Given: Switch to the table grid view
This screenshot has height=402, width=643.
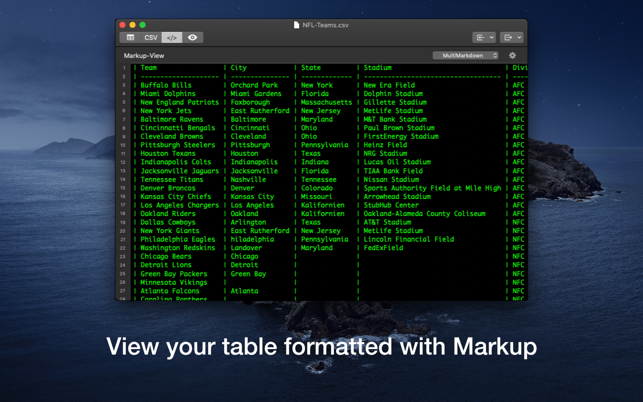Looking at the screenshot, I should [130, 37].
